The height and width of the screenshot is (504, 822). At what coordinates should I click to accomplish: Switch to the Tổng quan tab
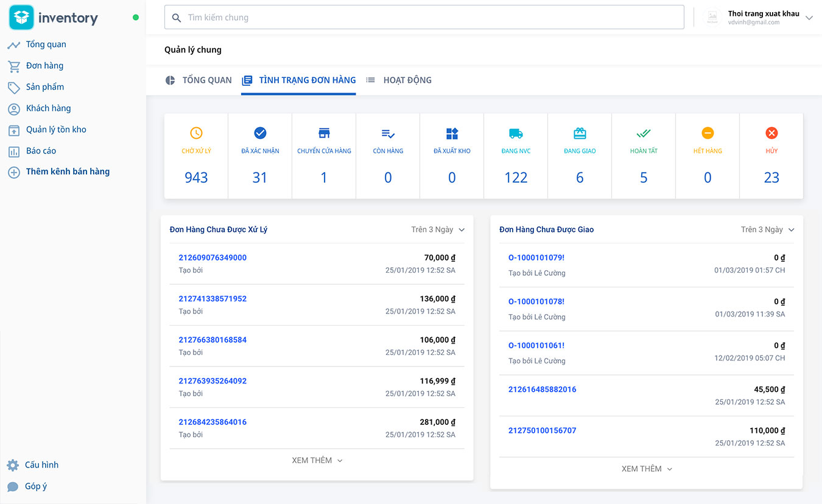point(198,80)
